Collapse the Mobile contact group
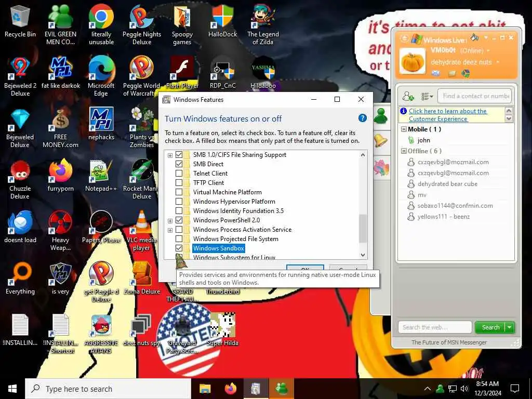This screenshot has width=532, height=399. [404, 129]
